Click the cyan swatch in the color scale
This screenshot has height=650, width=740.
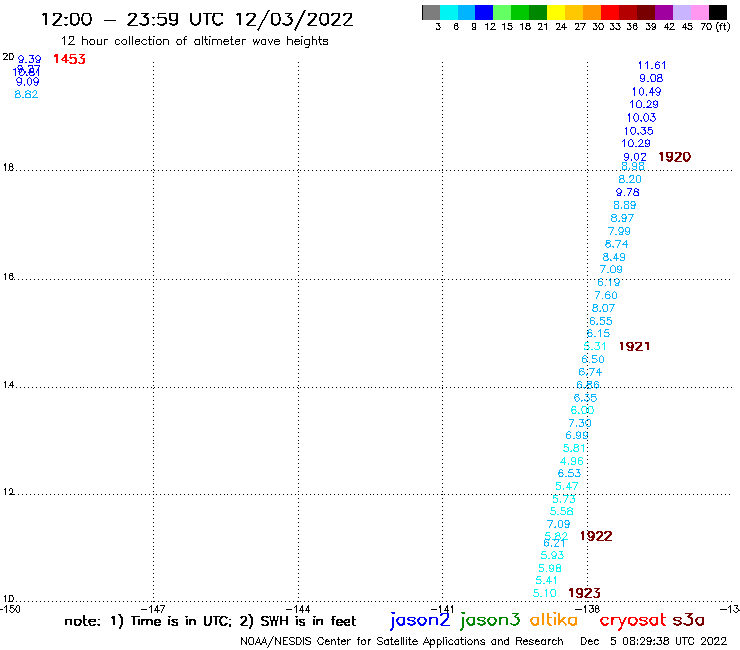pos(449,12)
